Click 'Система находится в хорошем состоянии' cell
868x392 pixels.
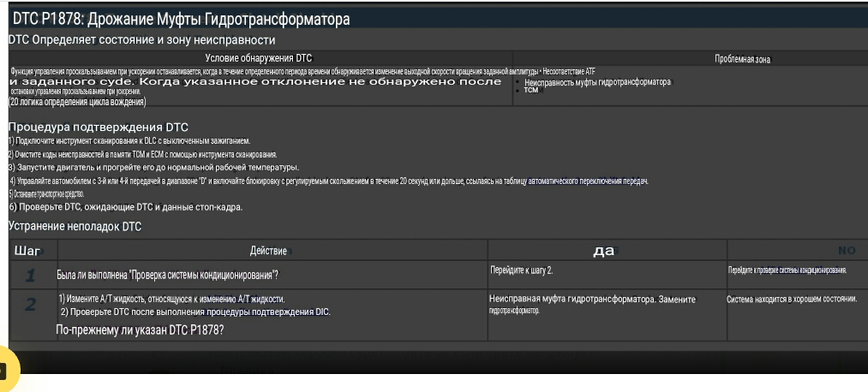click(792, 300)
